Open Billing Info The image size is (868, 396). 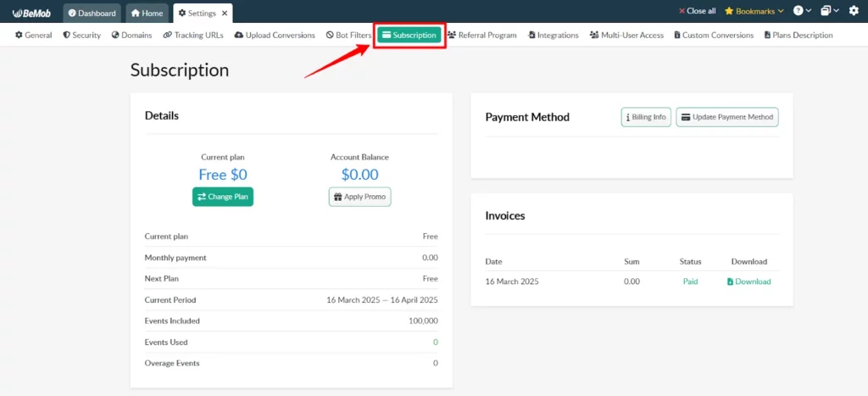click(647, 117)
